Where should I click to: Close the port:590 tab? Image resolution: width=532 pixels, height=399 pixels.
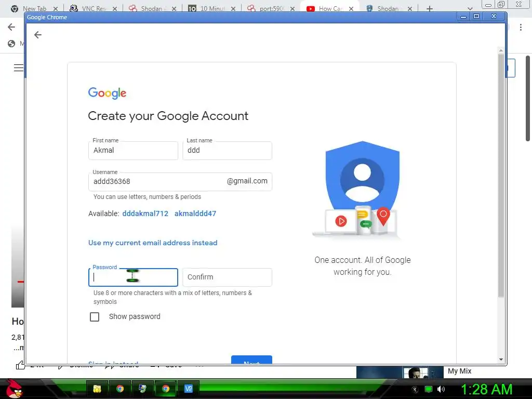(292, 9)
